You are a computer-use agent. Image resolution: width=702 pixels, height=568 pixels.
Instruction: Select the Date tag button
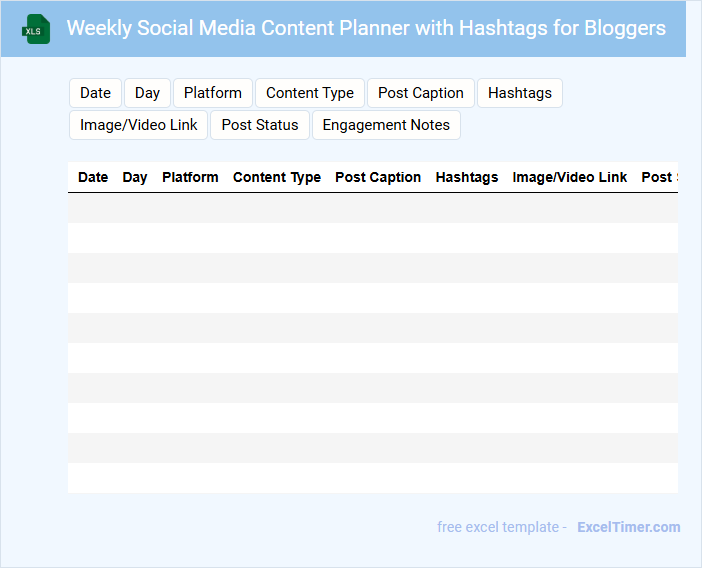[96, 93]
